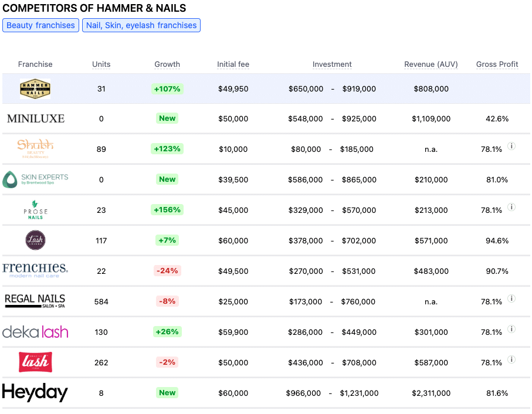The height and width of the screenshot is (414, 532).
Task: Click the $808,000 revenue value
Action: pyautogui.click(x=431, y=89)
